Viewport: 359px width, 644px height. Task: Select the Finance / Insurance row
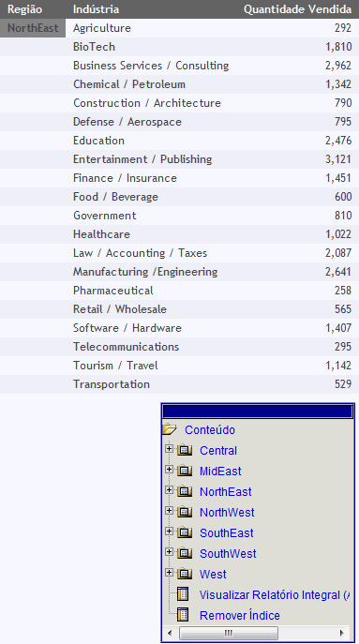125,178
